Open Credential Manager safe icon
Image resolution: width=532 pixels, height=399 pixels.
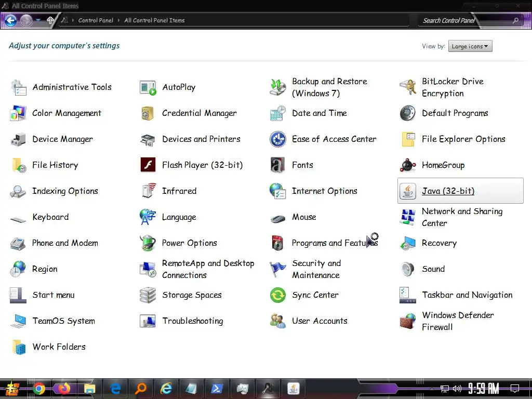[x=148, y=113]
